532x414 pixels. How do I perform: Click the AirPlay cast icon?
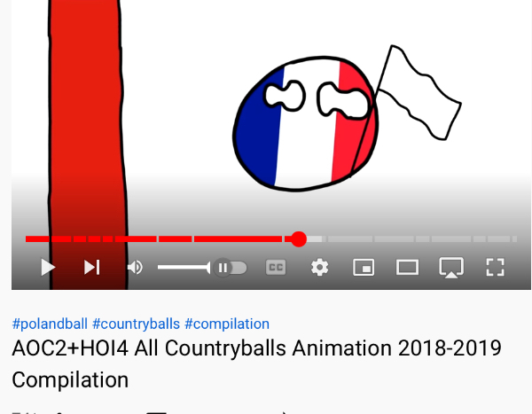click(451, 268)
